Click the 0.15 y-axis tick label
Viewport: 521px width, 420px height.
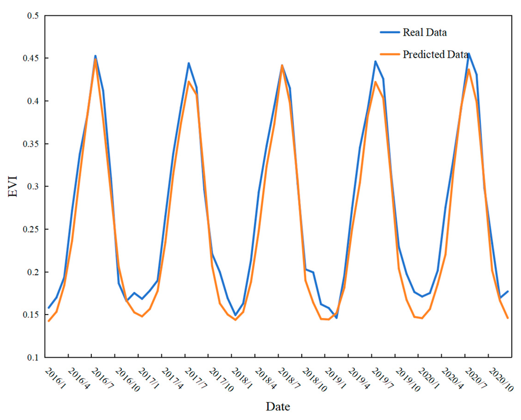31,314
